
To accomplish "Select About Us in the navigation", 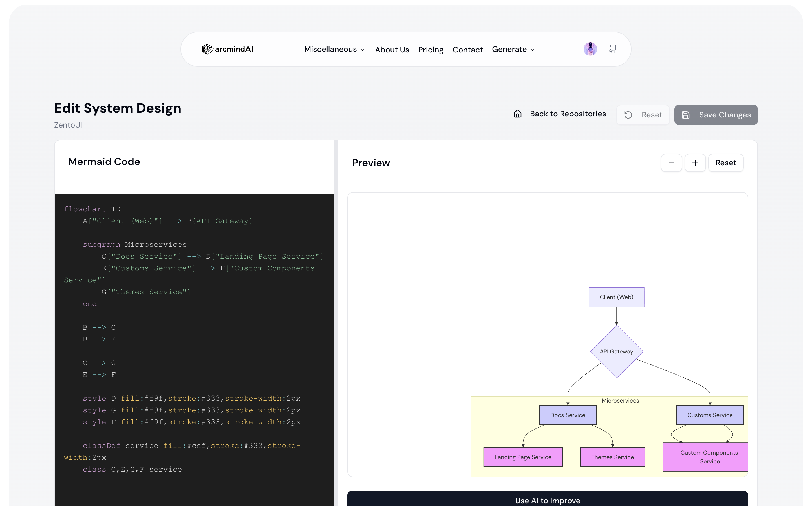I will pos(392,49).
